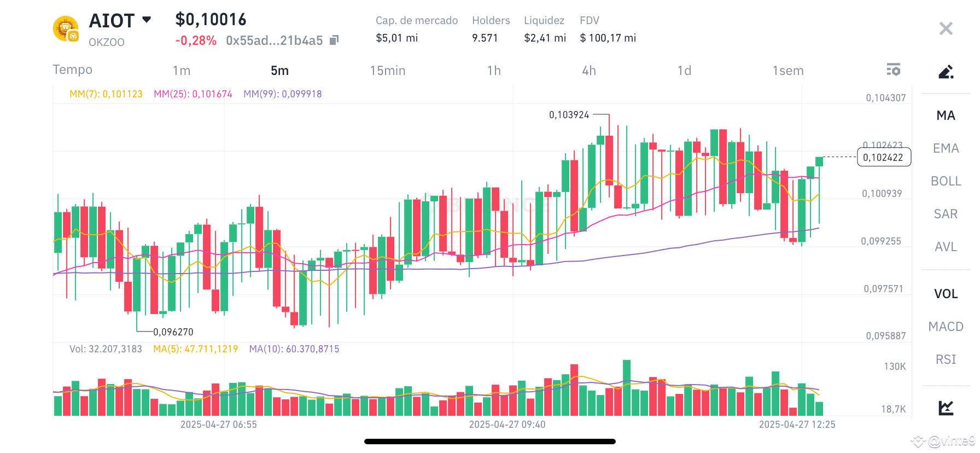The width and height of the screenshot is (980, 453).
Task: Tap the AIOT token logo
Action: [x=66, y=28]
